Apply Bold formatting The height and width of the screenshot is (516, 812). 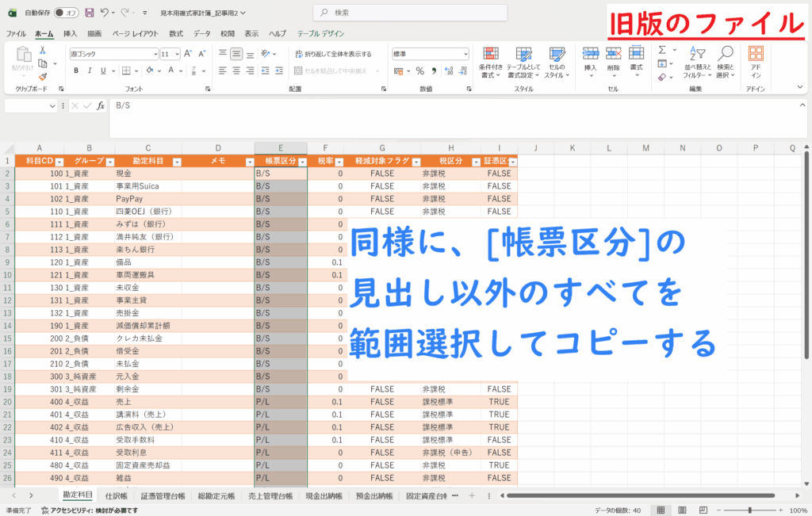76,71
